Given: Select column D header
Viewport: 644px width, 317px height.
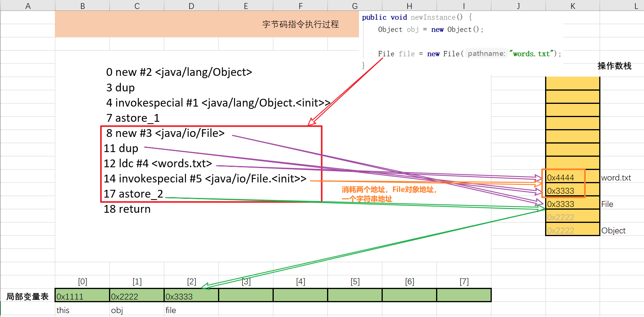Looking at the screenshot, I should click(x=191, y=5).
